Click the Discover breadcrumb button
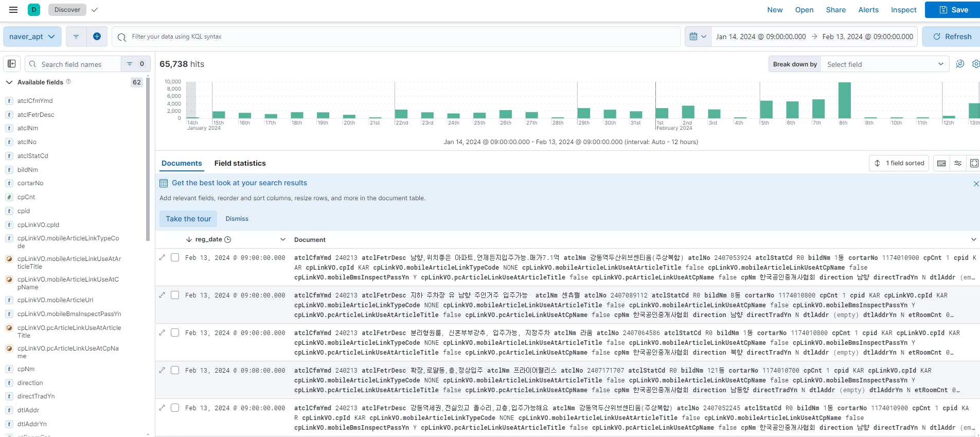This screenshot has height=437, width=980. pyautogui.click(x=67, y=10)
